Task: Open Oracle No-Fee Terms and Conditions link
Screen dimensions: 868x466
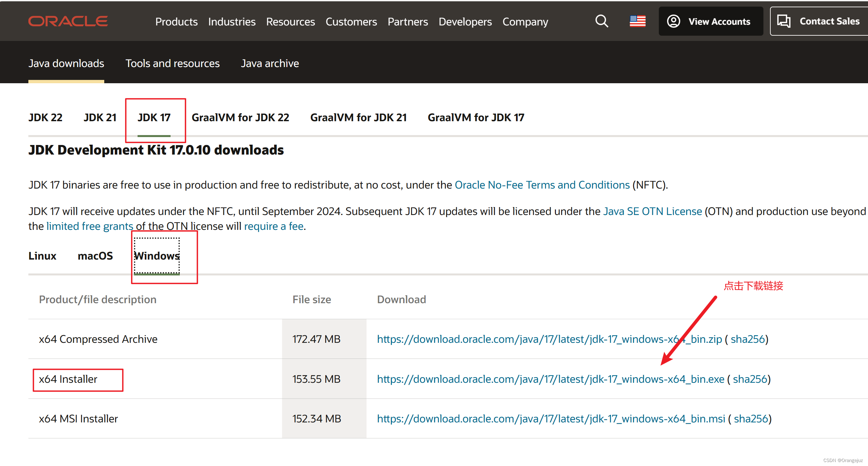Action: [x=542, y=185]
